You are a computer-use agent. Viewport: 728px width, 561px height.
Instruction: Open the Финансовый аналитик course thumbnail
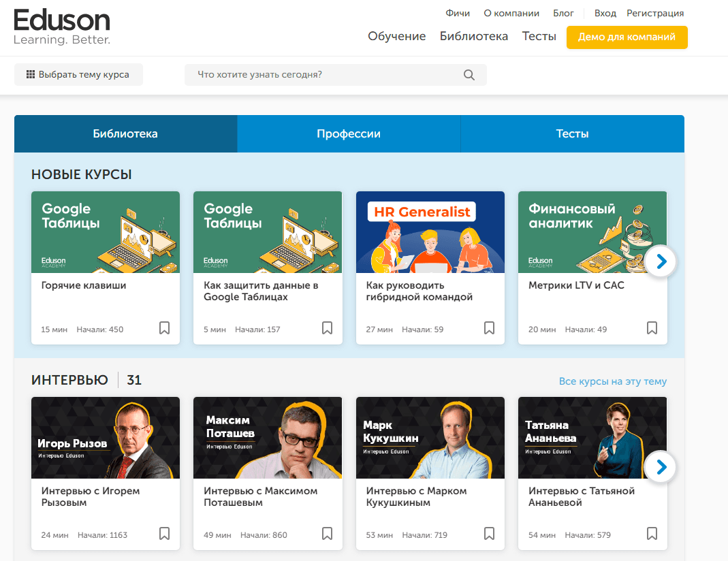(x=592, y=232)
